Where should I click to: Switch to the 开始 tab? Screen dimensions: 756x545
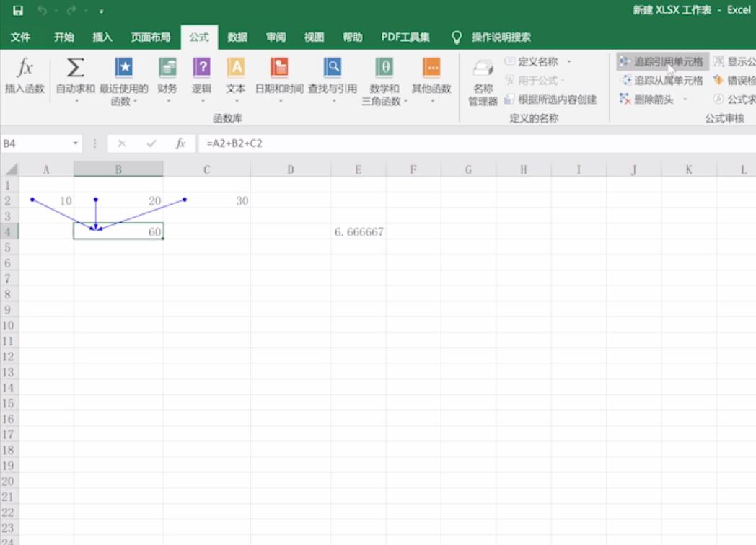tap(63, 37)
